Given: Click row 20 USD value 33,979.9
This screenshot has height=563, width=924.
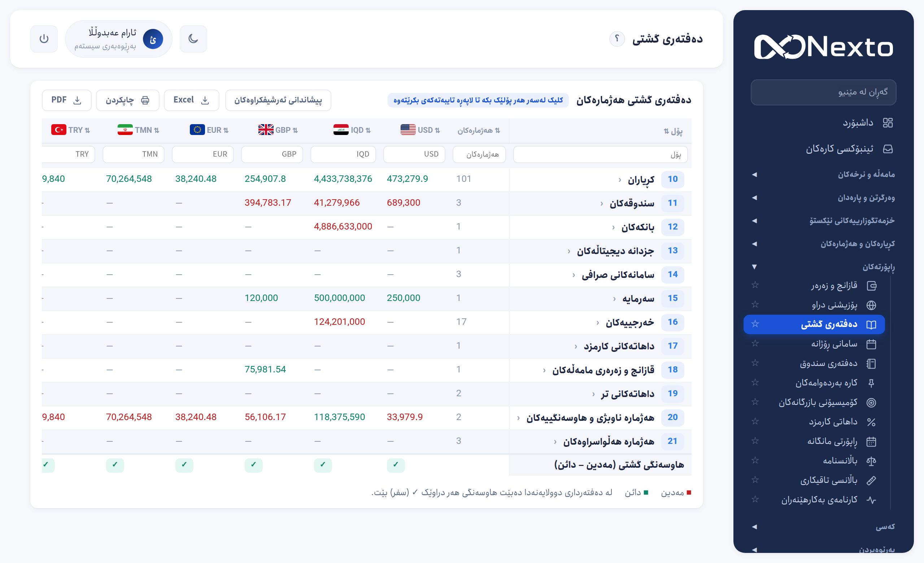Looking at the screenshot, I should point(405,417).
